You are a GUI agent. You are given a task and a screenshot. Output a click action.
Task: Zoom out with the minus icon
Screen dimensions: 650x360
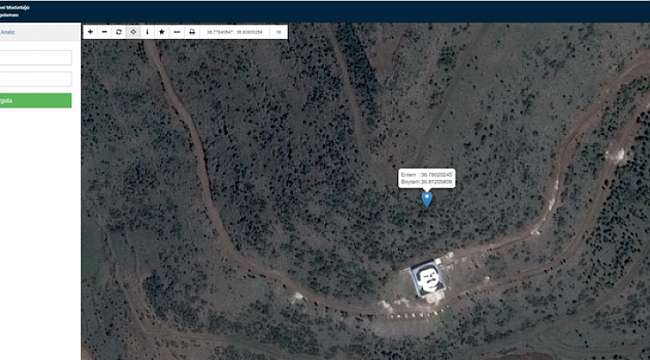(104, 32)
